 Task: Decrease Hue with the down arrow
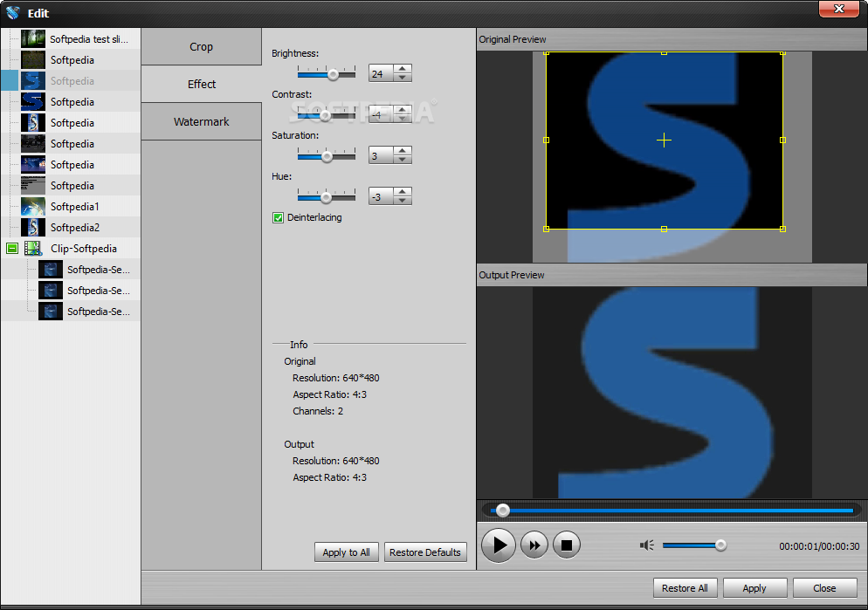[403, 200]
